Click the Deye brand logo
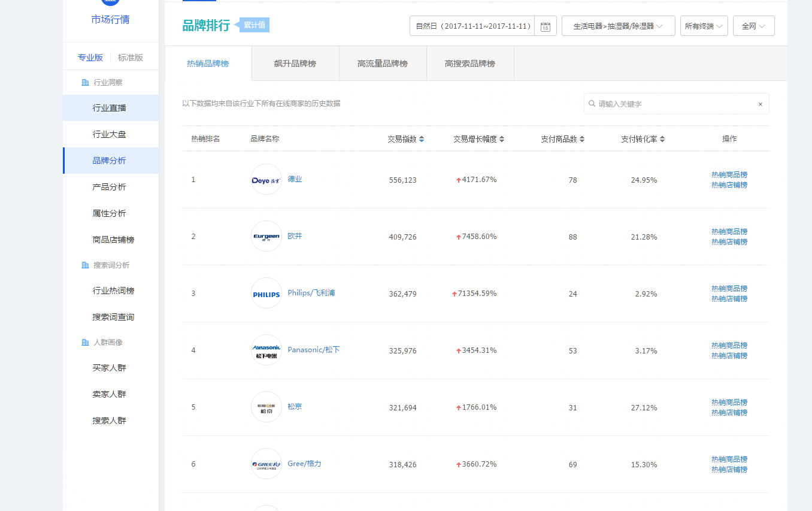 pyautogui.click(x=266, y=179)
